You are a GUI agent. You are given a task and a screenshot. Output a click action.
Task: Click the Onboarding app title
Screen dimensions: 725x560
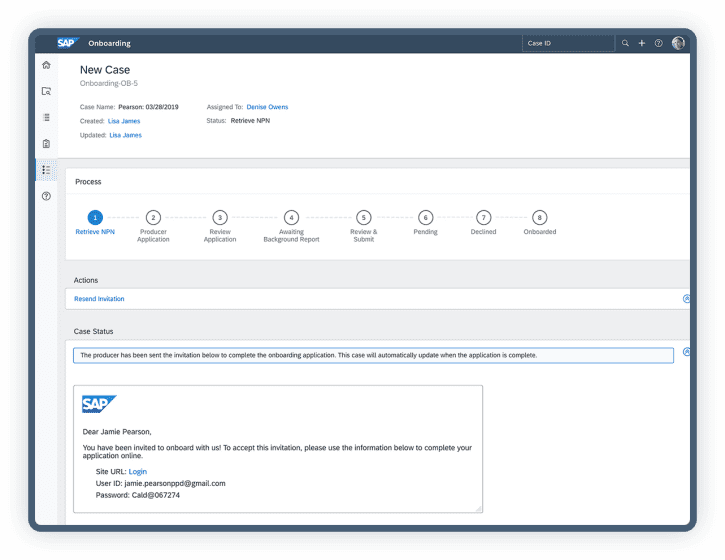tap(110, 43)
